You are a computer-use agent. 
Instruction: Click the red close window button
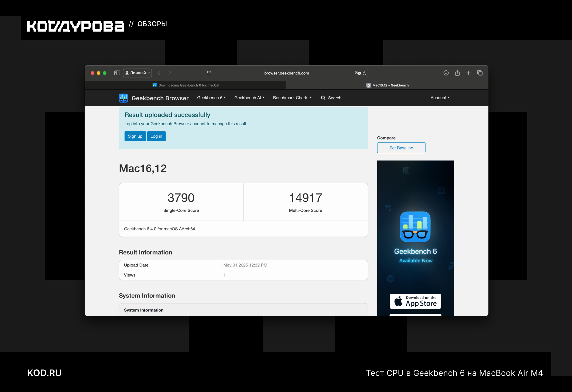tap(93, 73)
